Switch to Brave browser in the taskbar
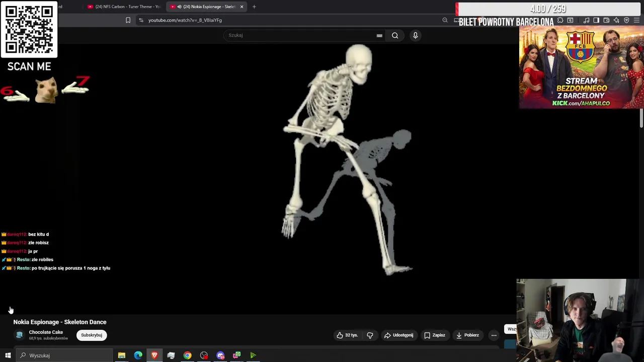The image size is (644, 362). click(154, 355)
